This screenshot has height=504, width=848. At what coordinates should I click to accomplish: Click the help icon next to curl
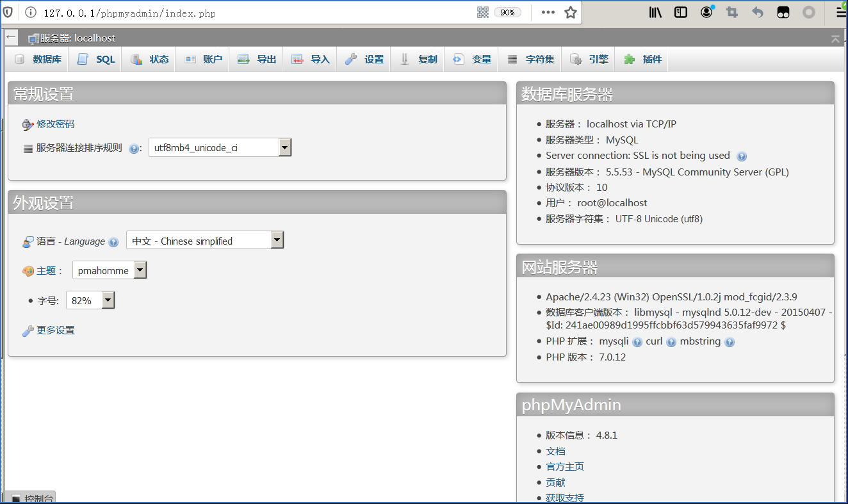click(x=671, y=342)
